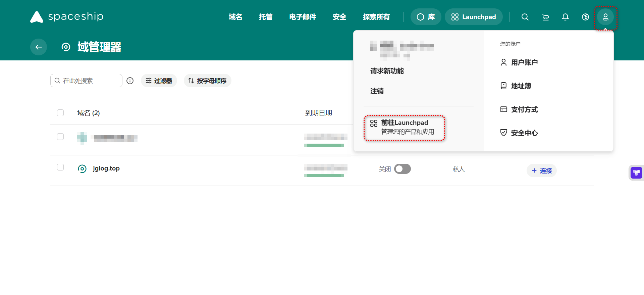The height and width of the screenshot is (295, 644).
Task: Select all domains checkbox in header row
Action: pyautogui.click(x=60, y=113)
